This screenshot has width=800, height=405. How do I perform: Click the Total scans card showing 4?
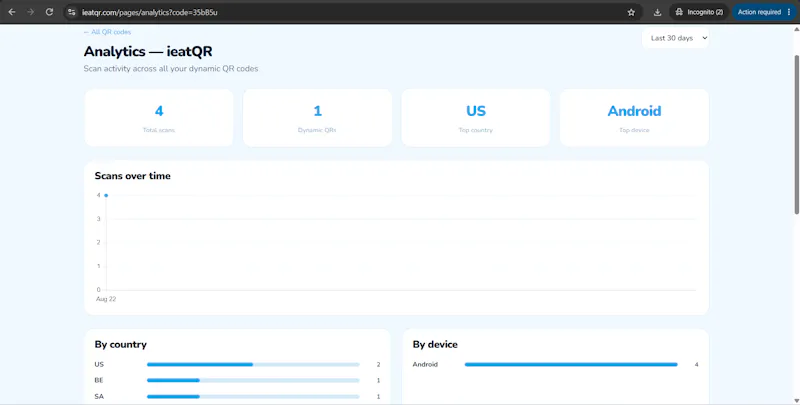coord(159,118)
